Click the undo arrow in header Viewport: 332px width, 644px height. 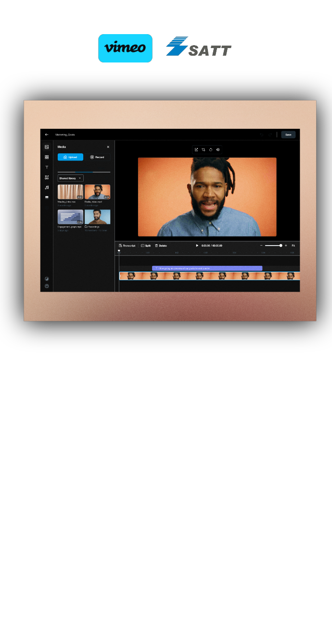pyautogui.click(x=262, y=135)
